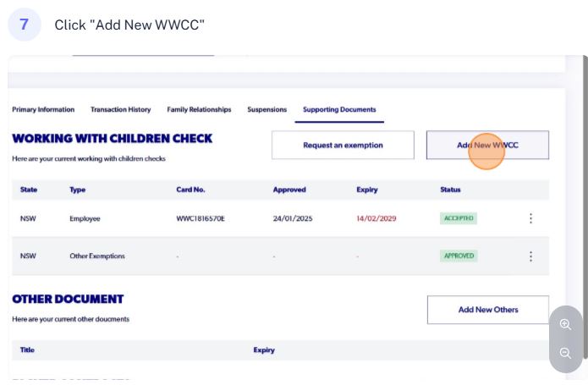Open the three-dot menu for Other Exemptions row
Image resolution: width=588 pixels, height=385 pixels.
(530, 256)
